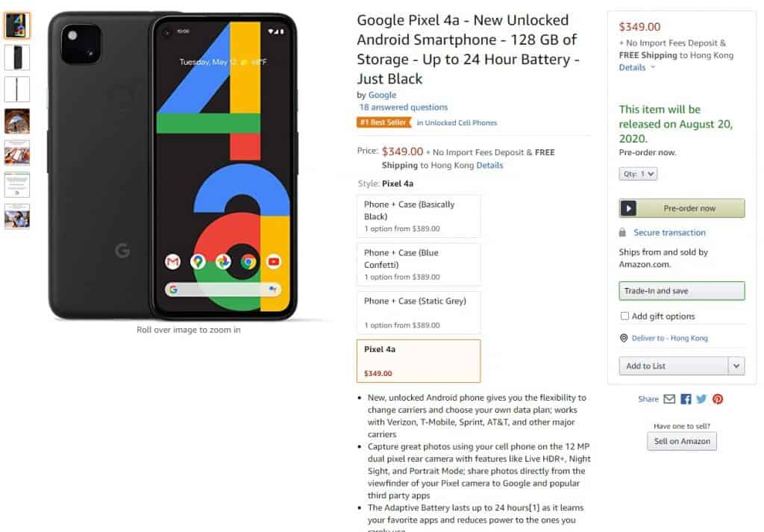
Task: Open the Google brand link below the title
Action: coord(382,95)
